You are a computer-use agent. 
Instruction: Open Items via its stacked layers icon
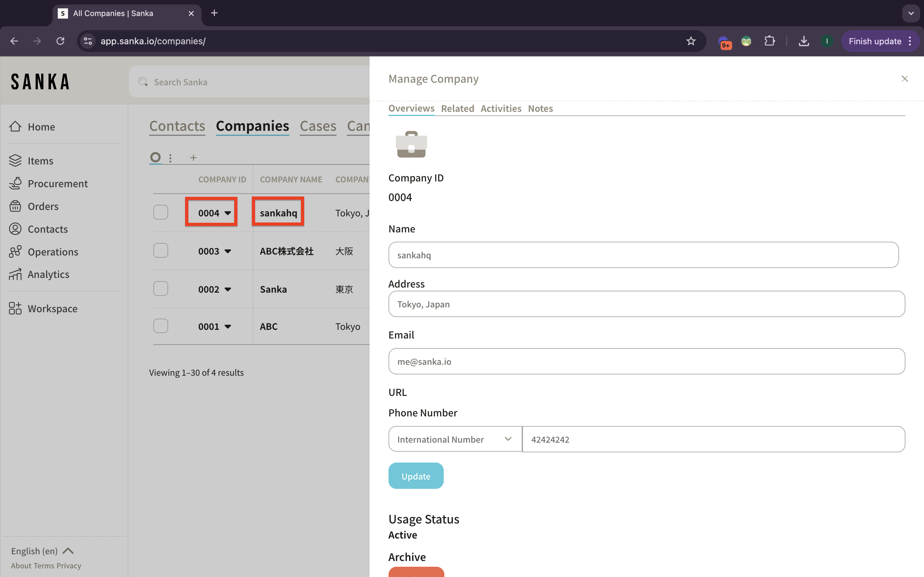pos(15,161)
